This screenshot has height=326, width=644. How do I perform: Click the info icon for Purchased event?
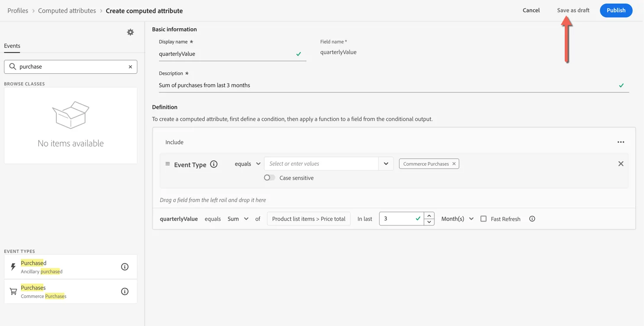[x=125, y=267]
